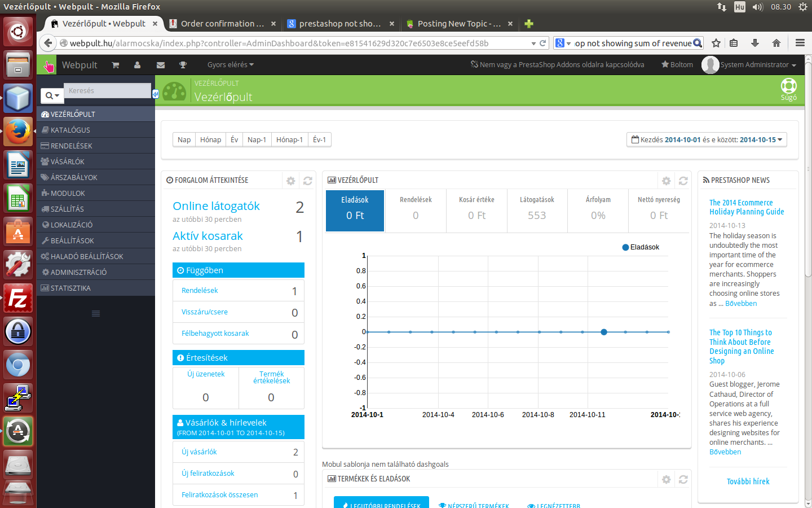
Task: Open the shopping cart icon in the header
Action: pos(115,65)
